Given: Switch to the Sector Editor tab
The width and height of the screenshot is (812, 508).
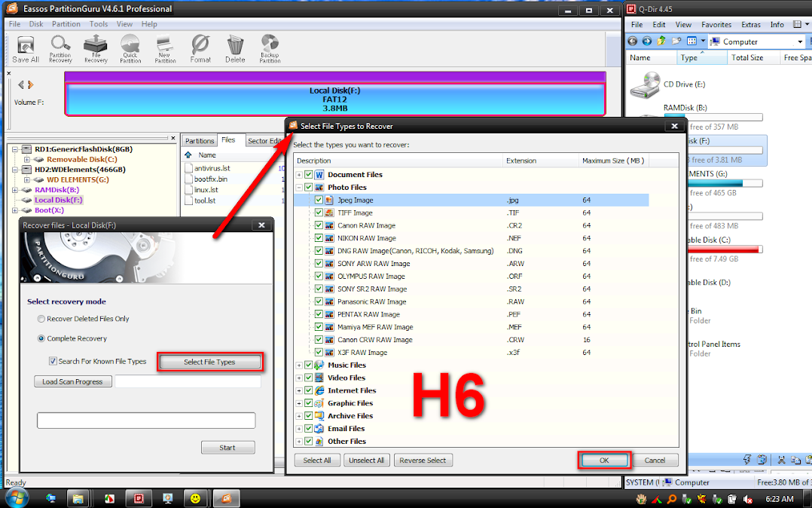Looking at the screenshot, I should coord(264,140).
